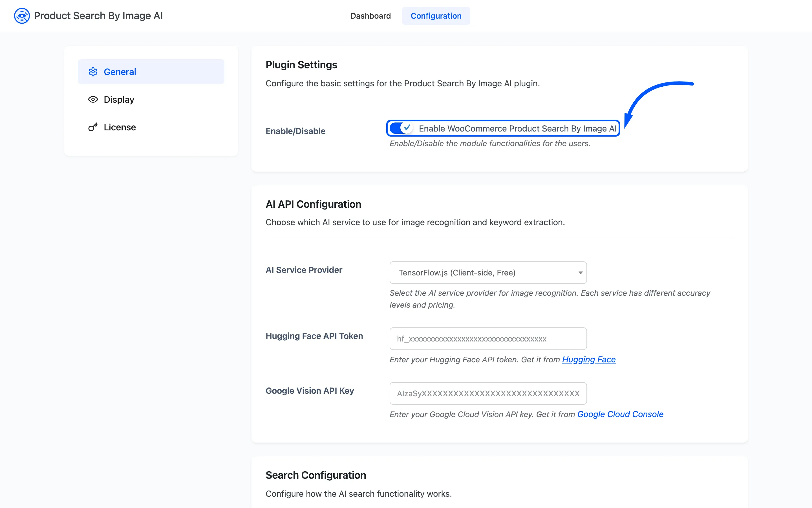The height and width of the screenshot is (508, 812).
Task: Click the AI Service Provider label
Action: 304,270
